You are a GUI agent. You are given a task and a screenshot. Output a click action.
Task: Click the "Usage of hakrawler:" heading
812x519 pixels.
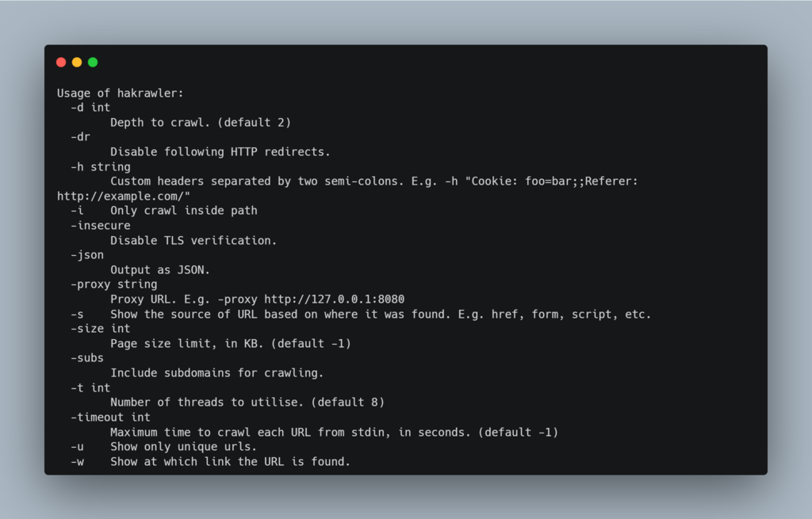point(120,93)
